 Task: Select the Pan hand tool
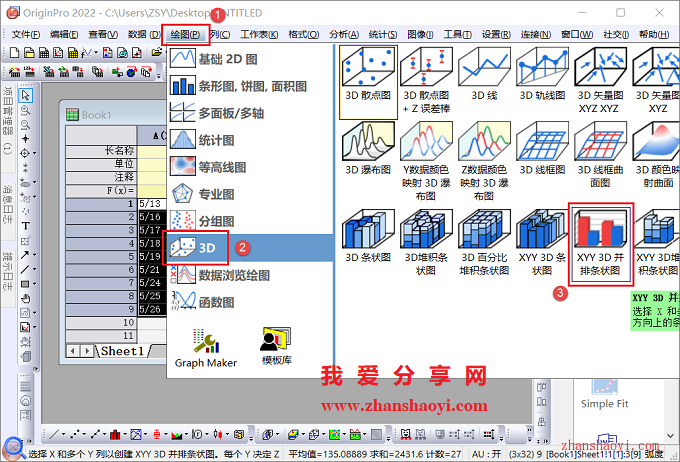pos(26,298)
